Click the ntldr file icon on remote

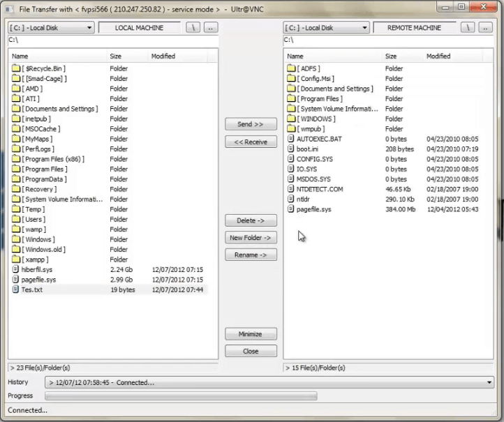tap(291, 199)
